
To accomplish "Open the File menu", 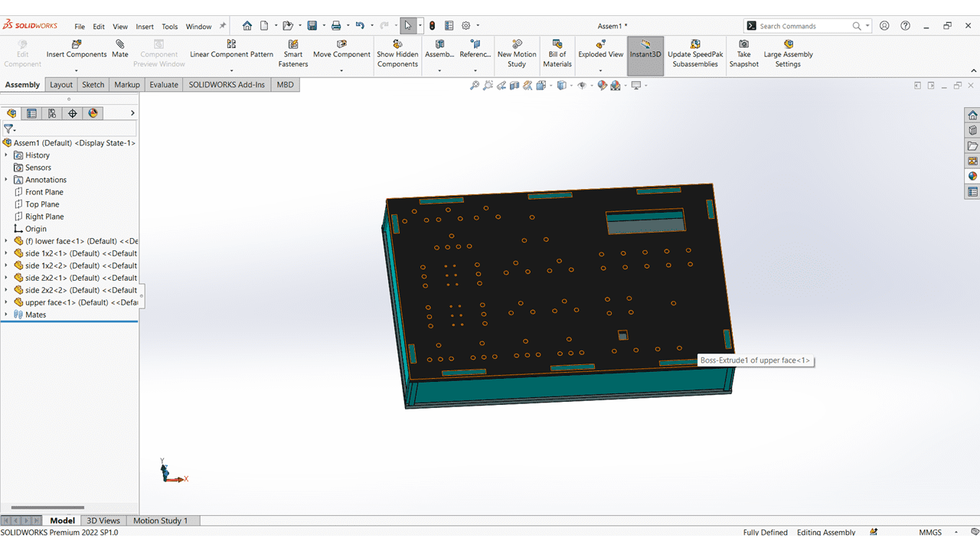I will (x=80, y=26).
